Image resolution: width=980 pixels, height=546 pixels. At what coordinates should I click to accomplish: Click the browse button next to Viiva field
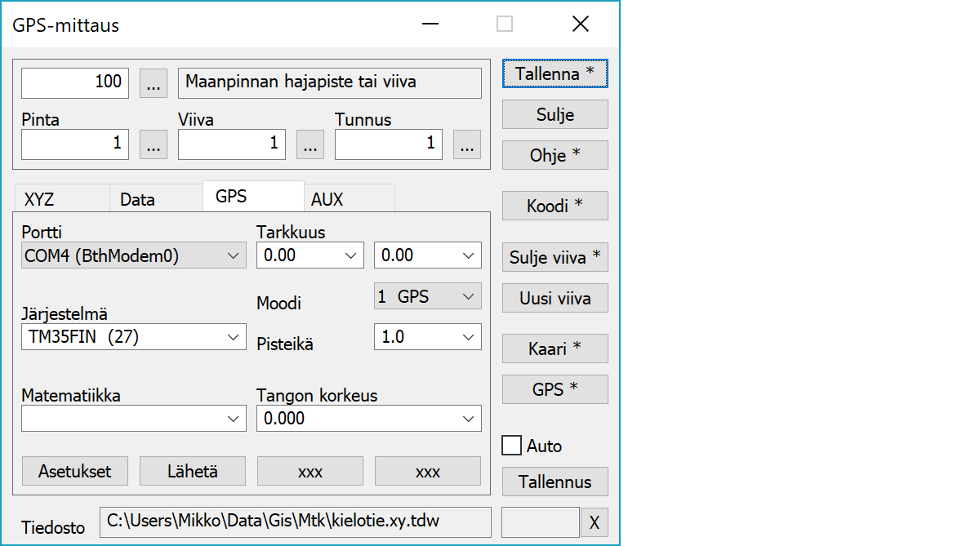(x=310, y=145)
